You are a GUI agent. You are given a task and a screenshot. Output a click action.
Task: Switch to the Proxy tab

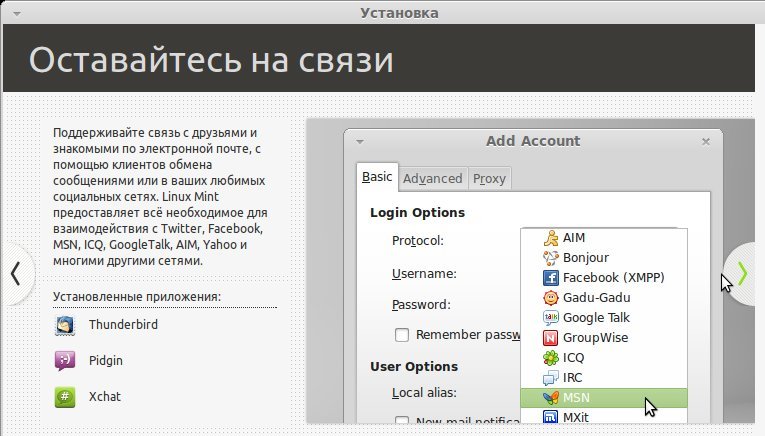(x=489, y=178)
